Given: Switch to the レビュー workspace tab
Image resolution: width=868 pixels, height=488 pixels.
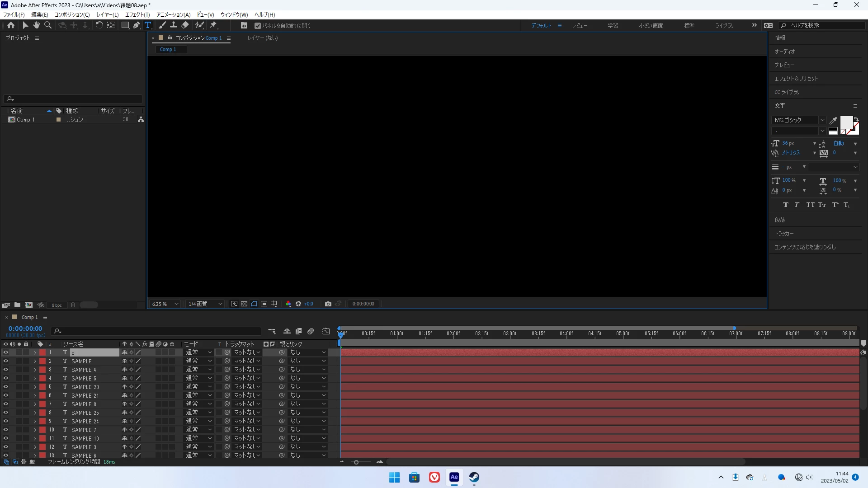Looking at the screenshot, I should 580,26.
